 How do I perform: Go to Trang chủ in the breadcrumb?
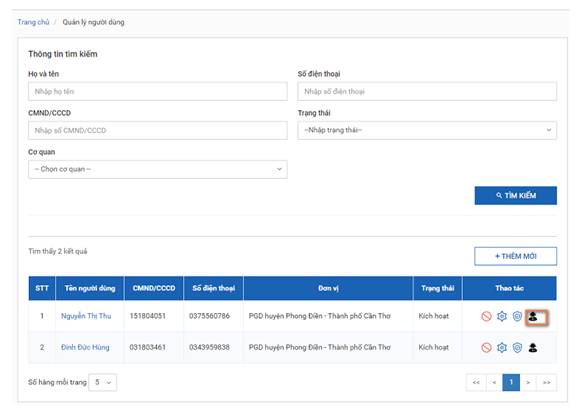(x=33, y=22)
